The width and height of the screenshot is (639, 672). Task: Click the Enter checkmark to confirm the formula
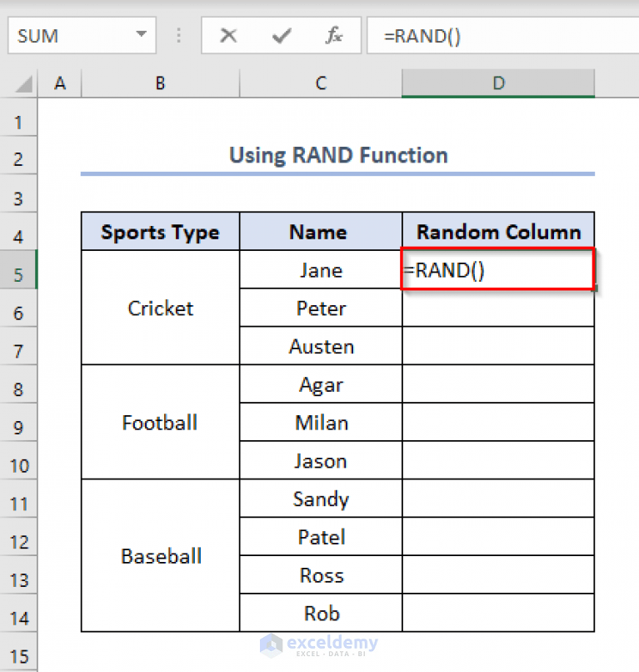[281, 35]
